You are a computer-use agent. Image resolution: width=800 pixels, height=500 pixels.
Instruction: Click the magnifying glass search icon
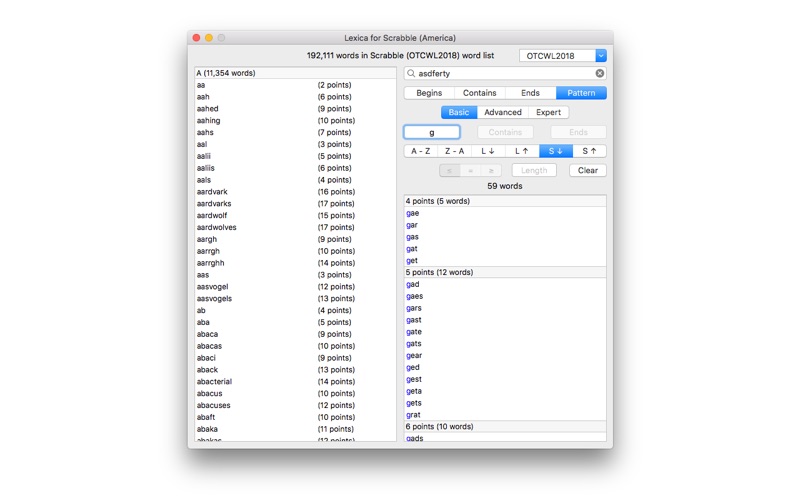411,73
